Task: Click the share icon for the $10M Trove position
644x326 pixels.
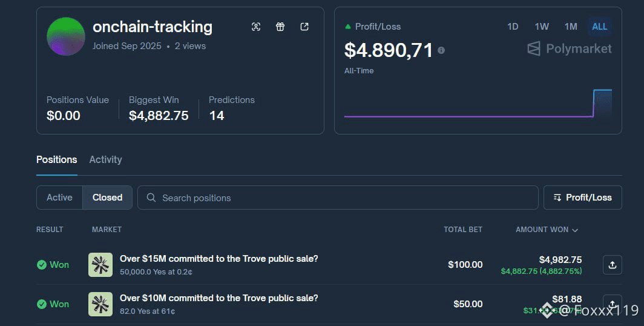Action: click(x=612, y=304)
